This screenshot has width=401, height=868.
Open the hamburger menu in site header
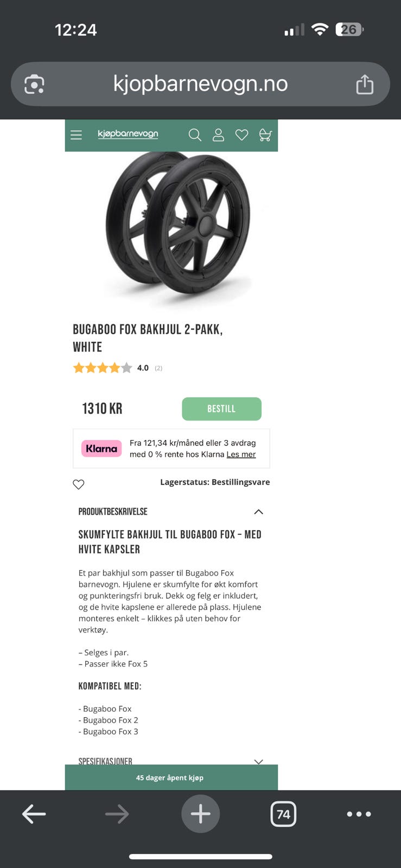(x=77, y=135)
